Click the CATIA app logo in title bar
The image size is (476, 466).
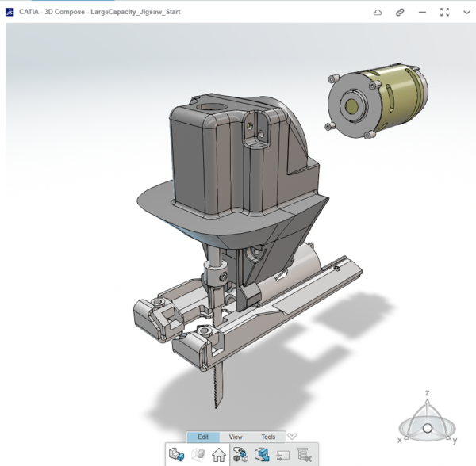coord(10,12)
